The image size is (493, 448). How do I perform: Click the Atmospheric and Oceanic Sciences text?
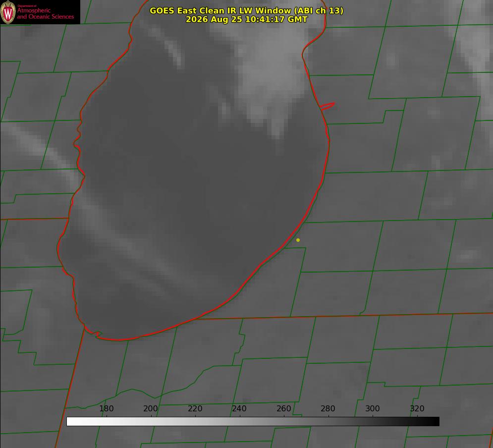45,13
